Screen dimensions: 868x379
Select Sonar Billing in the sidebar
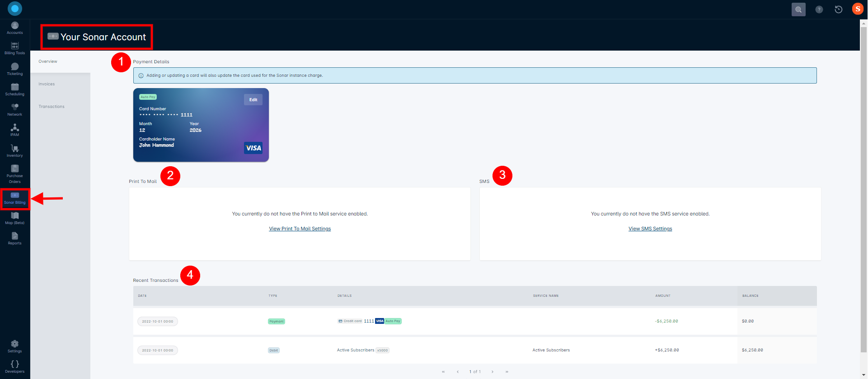pyautogui.click(x=15, y=198)
